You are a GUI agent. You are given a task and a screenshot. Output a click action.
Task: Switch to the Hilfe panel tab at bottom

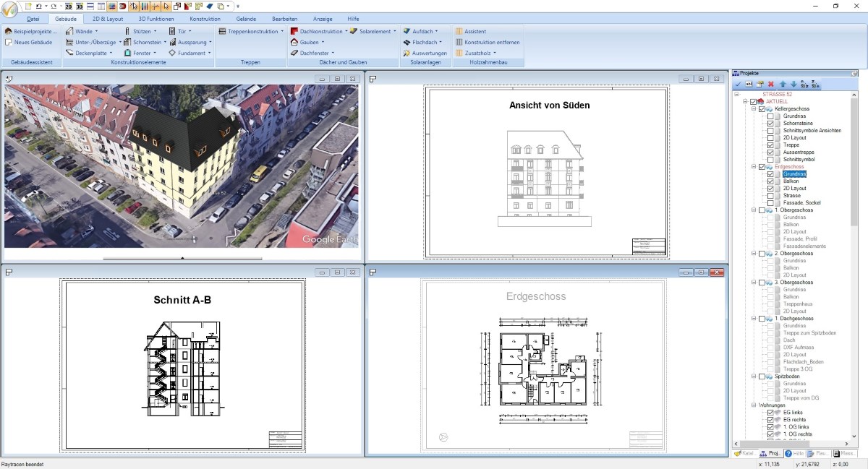[793, 454]
